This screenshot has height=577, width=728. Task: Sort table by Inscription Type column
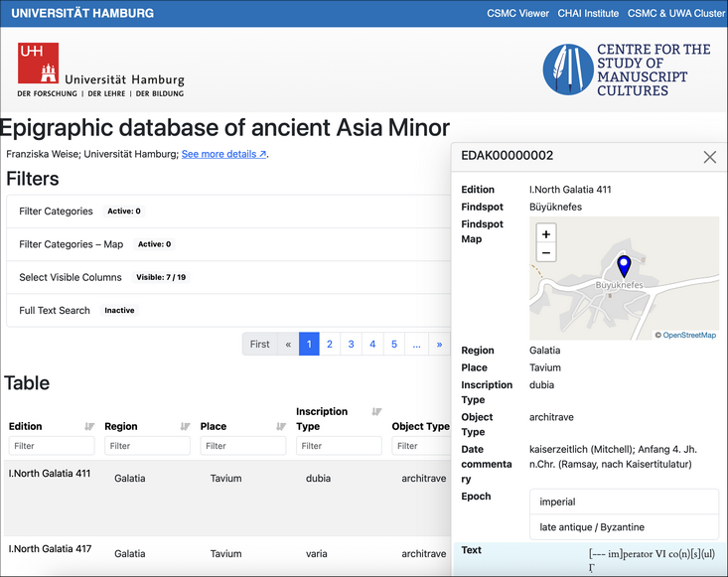[376, 412]
